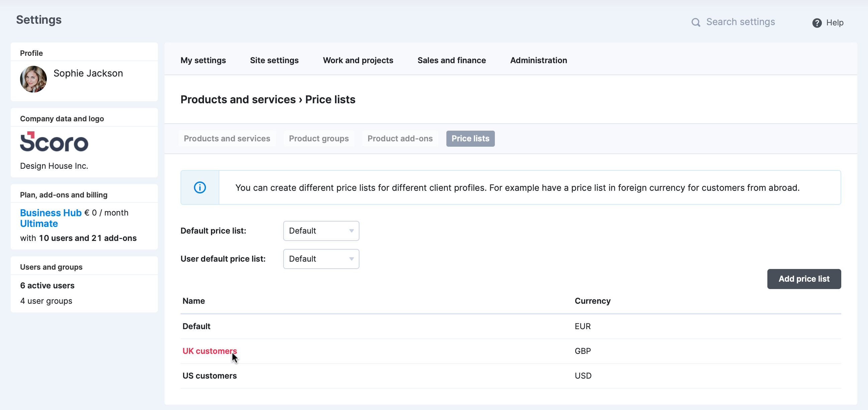The height and width of the screenshot is (410, 868).
Task: Click the GBP currency cell
Action: tap(582, 351)
